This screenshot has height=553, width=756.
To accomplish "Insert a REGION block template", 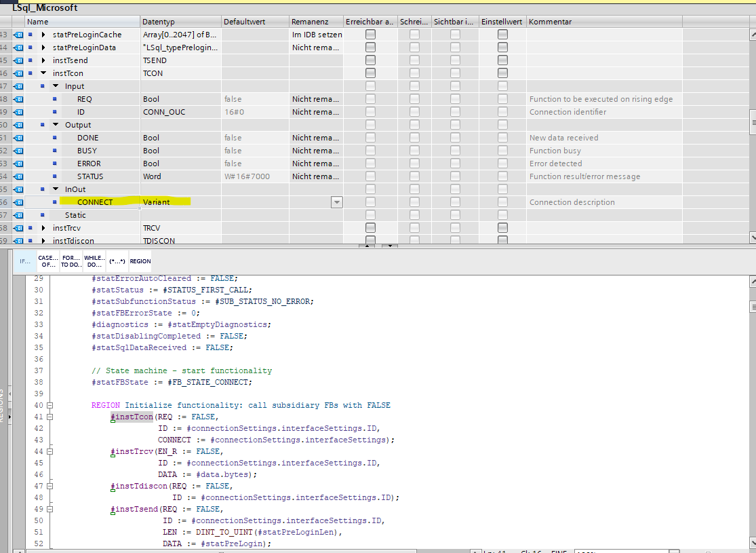I will click(140, 261).
